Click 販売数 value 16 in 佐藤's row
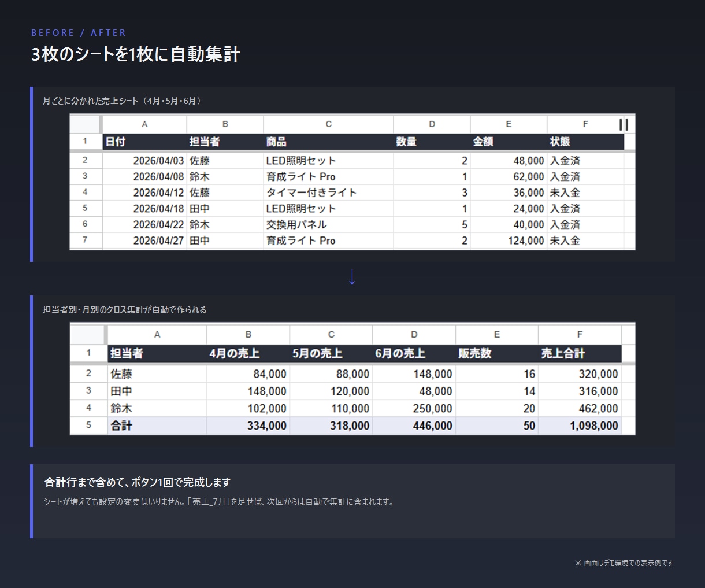 tap(497, 374)
